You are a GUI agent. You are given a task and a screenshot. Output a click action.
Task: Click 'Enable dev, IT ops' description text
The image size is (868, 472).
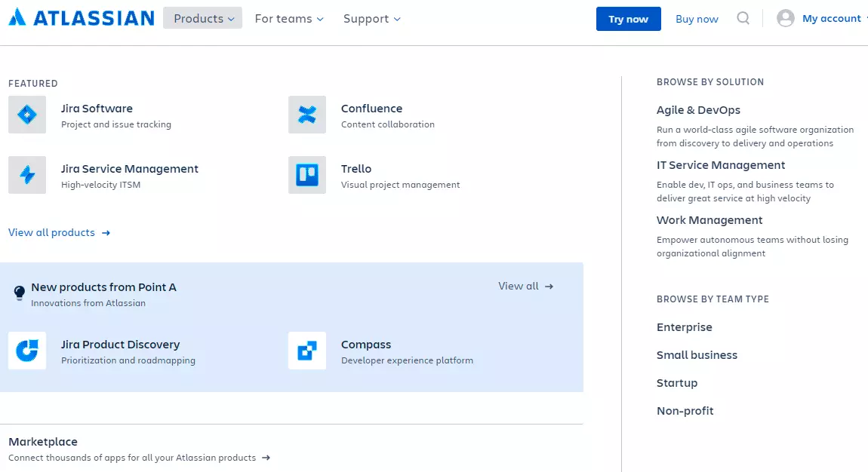coord(745,192)
